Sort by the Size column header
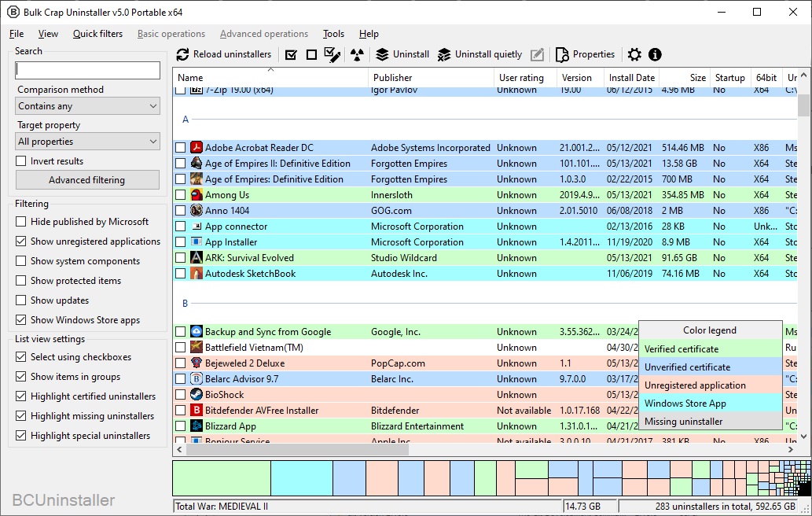The image size is (812, 516). [685, 78]
